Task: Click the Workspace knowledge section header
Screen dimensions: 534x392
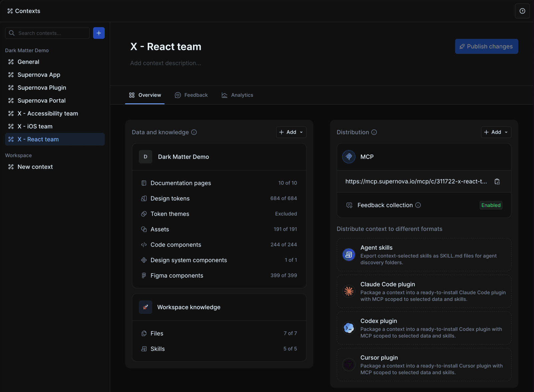Action: [219, 307]
